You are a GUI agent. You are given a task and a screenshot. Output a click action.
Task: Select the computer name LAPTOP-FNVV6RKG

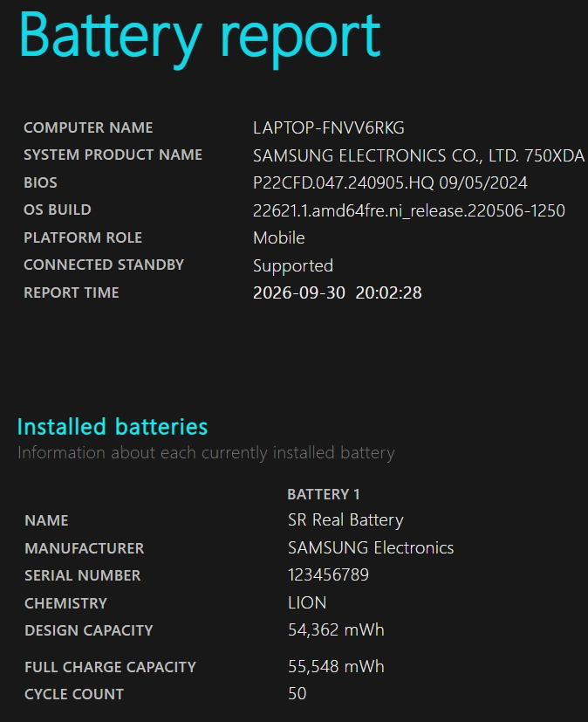(x=329, y=128)
